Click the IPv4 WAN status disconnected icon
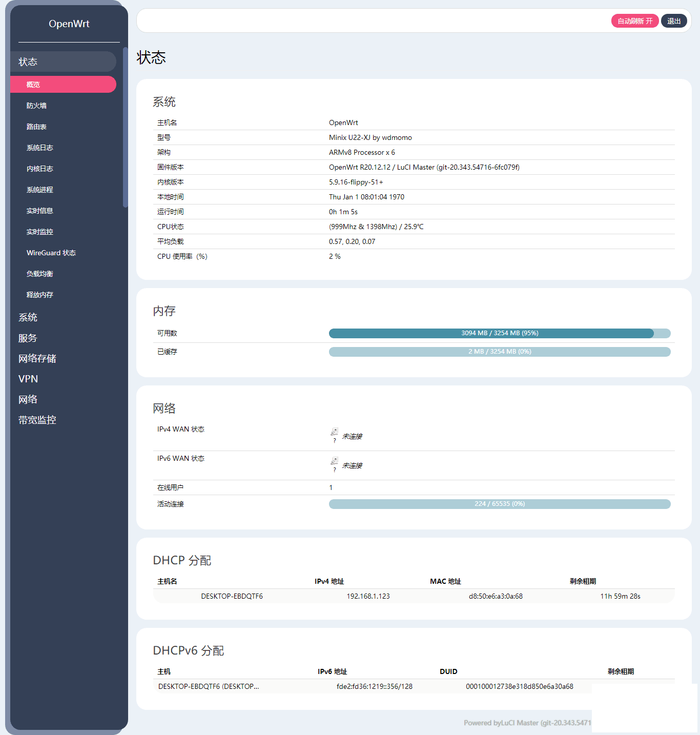 pos(334,432)
